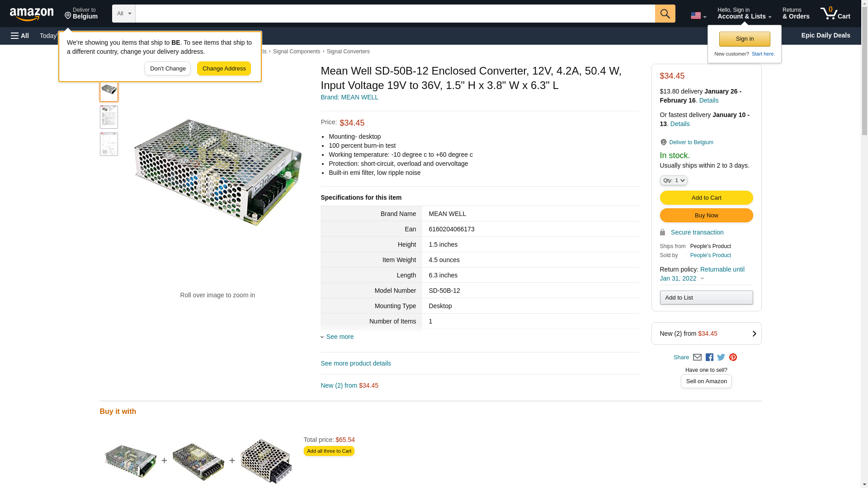
Task: Click the search input field
Action: point(395,14)
